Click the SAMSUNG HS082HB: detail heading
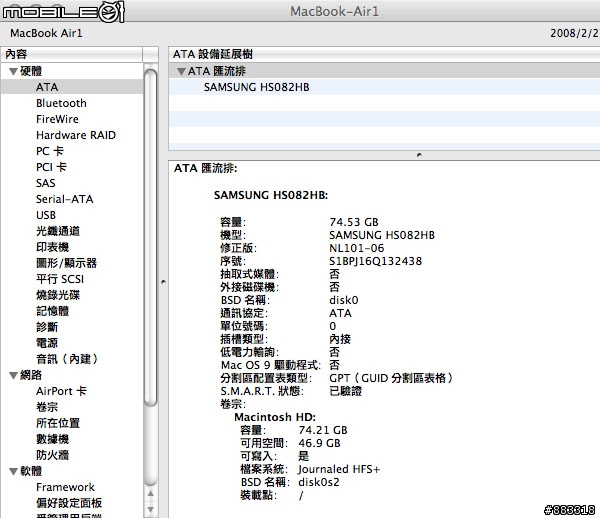The height and width of the screenshot is (518, 600). (x=271, y=195)
